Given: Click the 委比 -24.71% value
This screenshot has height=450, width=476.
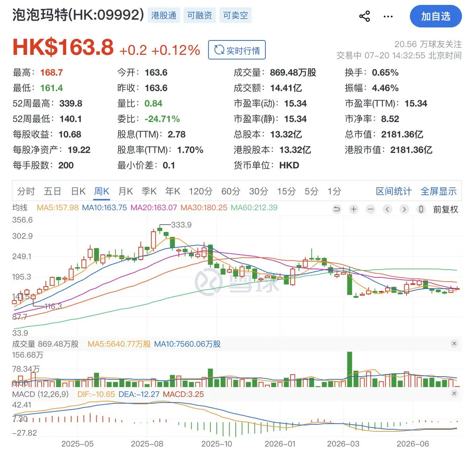Looking at the screenshot, I should point(162,119).
